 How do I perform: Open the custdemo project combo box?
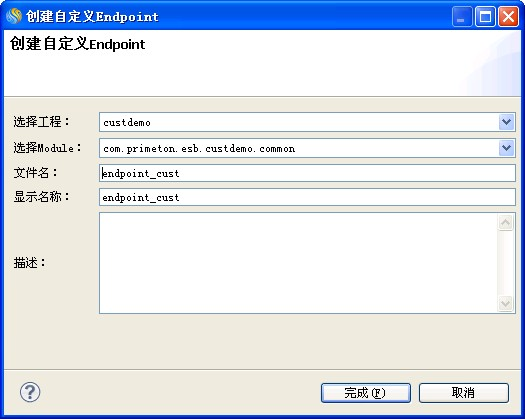point(307,122)
